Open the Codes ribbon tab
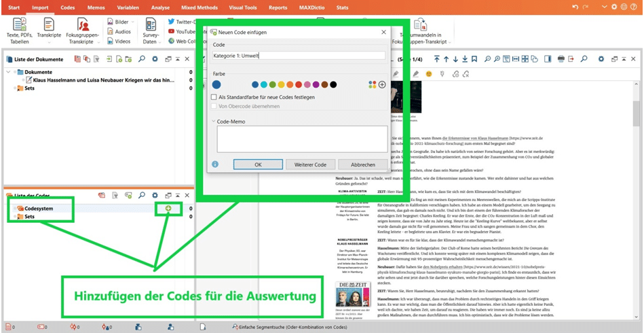644x333 pixels. pos(68,7)
